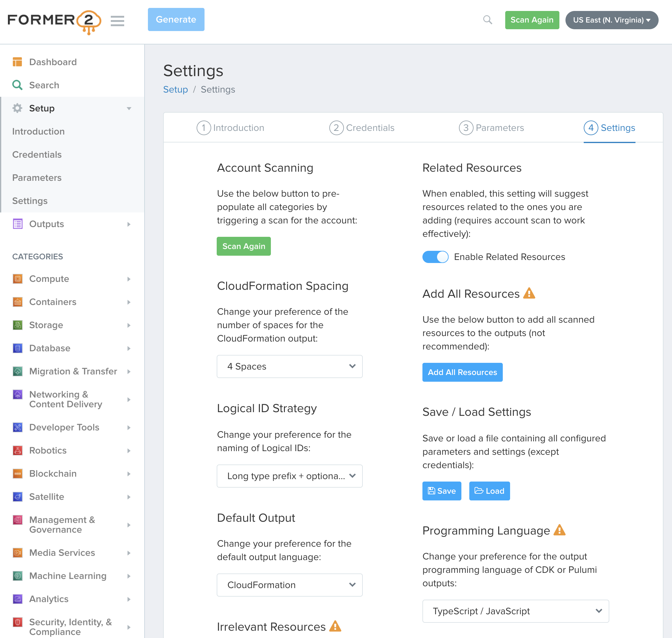This screenshot has width=672, height=638.
Task: Switch to the Parameters step tab
Action: tap(492, 128)
